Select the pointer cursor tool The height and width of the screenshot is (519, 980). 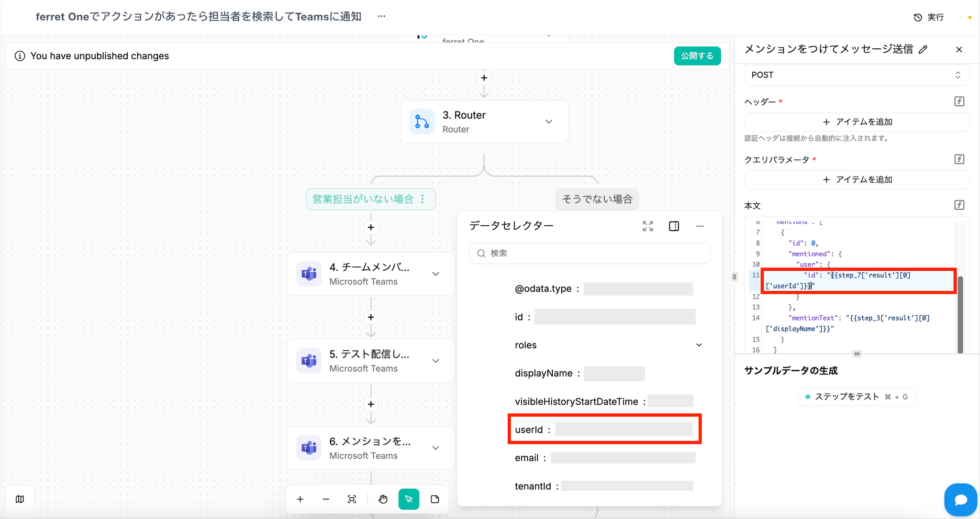pyautogui.click(x=409, y=499)
